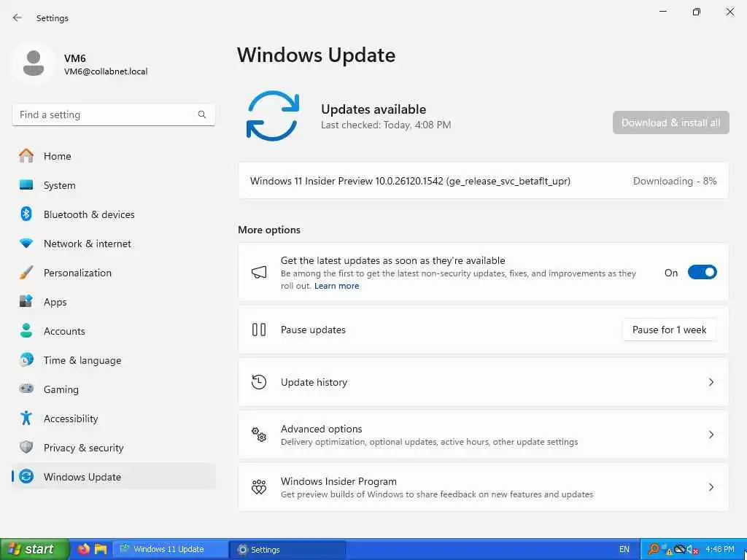Click the Last checked: Today, 4:08 PM text
The width and height of the screenshot is (747, 560).
coord(386,125)
